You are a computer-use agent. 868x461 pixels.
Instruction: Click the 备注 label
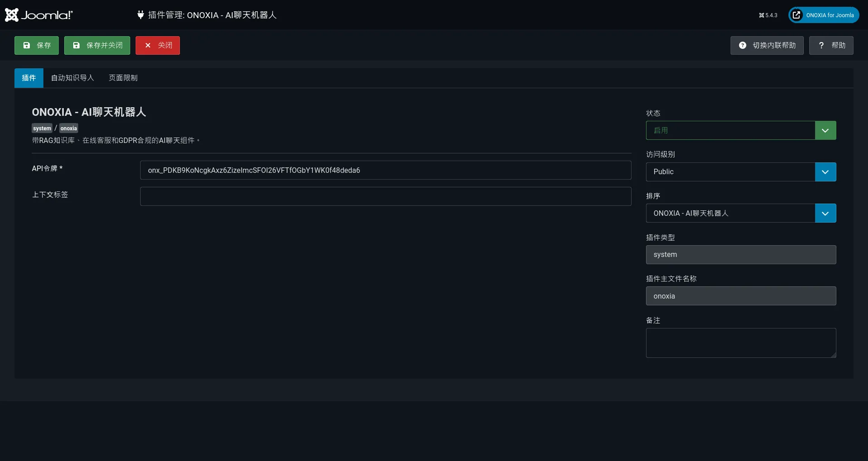pyautogui.click(x=653, y=320)
